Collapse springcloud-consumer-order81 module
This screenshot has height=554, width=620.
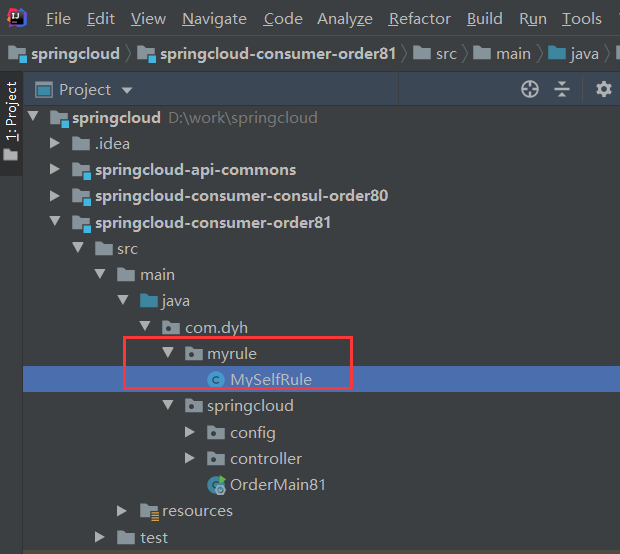point(55,221)
